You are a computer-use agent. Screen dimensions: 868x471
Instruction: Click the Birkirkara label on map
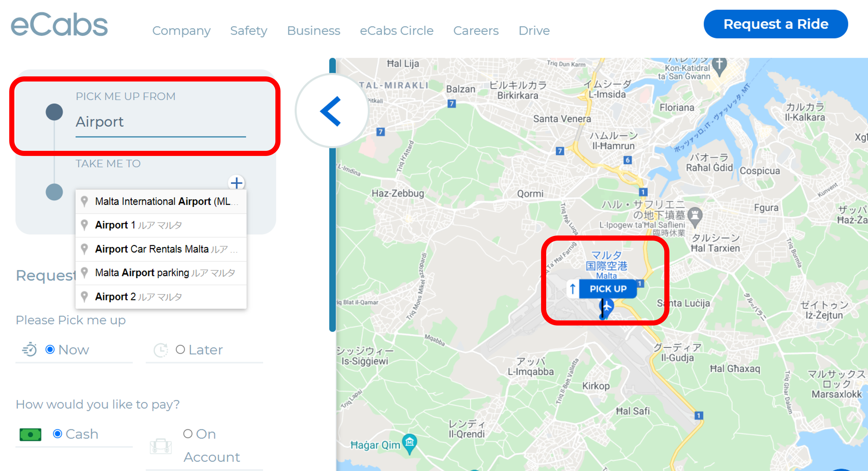517,96
